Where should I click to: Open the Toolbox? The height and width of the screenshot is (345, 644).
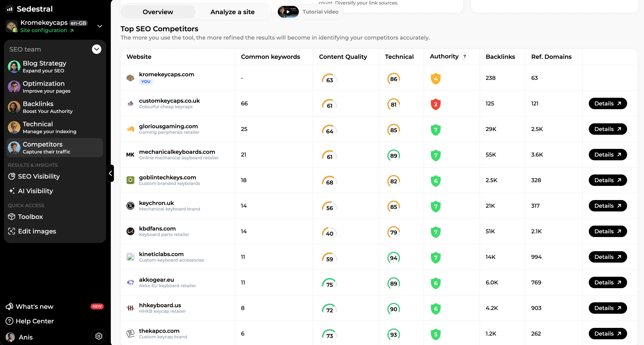(x=25, y=217)
